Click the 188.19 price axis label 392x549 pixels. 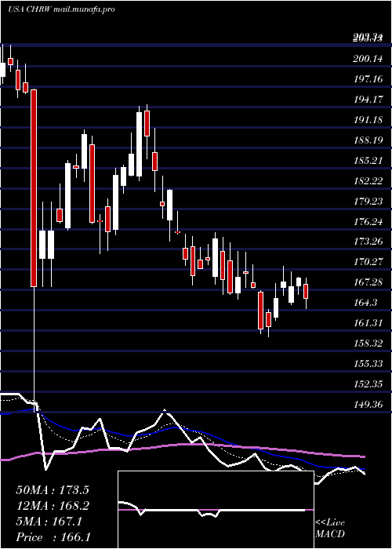[368, 140]
